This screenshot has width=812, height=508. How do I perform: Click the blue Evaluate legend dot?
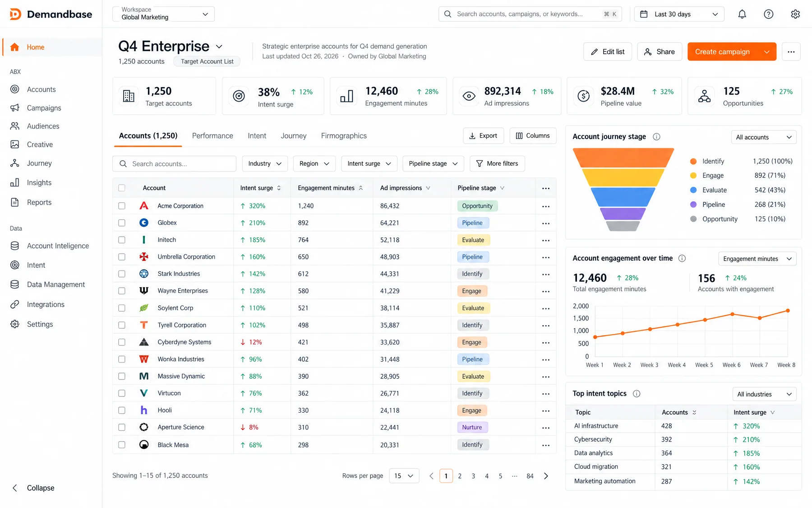(693, 190)
